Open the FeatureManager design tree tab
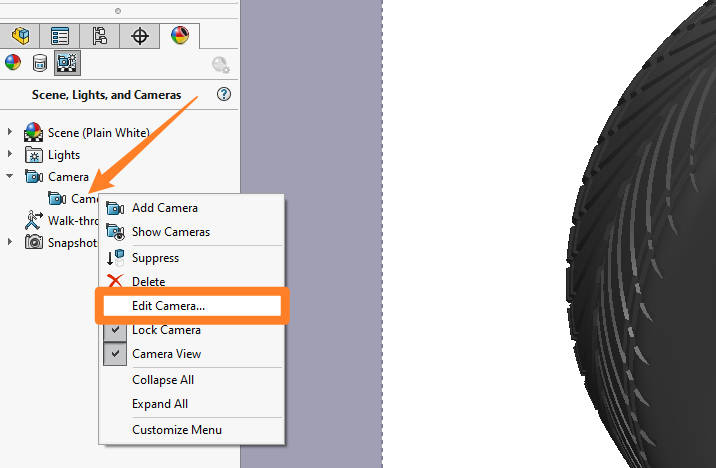Image resolution: width=716 pixels, height=468 pixels. (x=20, y=37)
